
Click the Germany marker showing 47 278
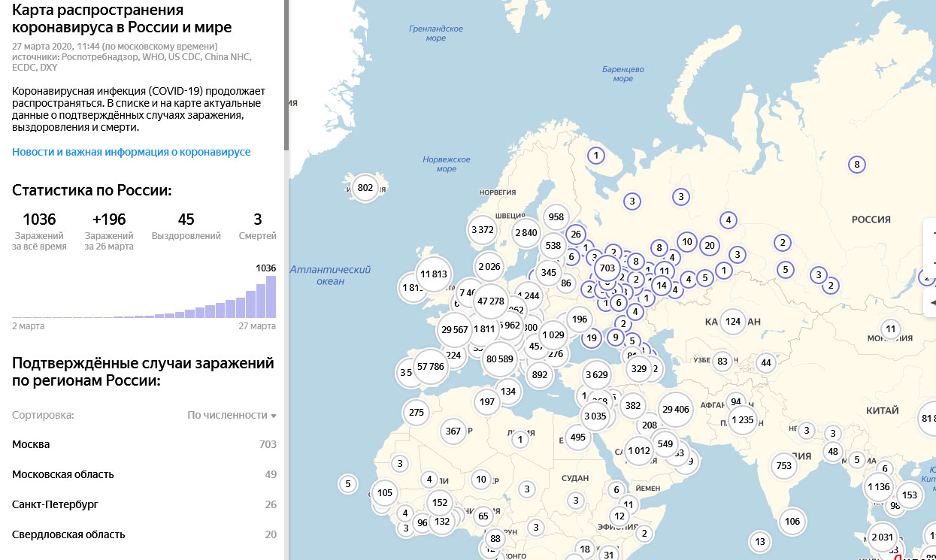tap(491, 301)
